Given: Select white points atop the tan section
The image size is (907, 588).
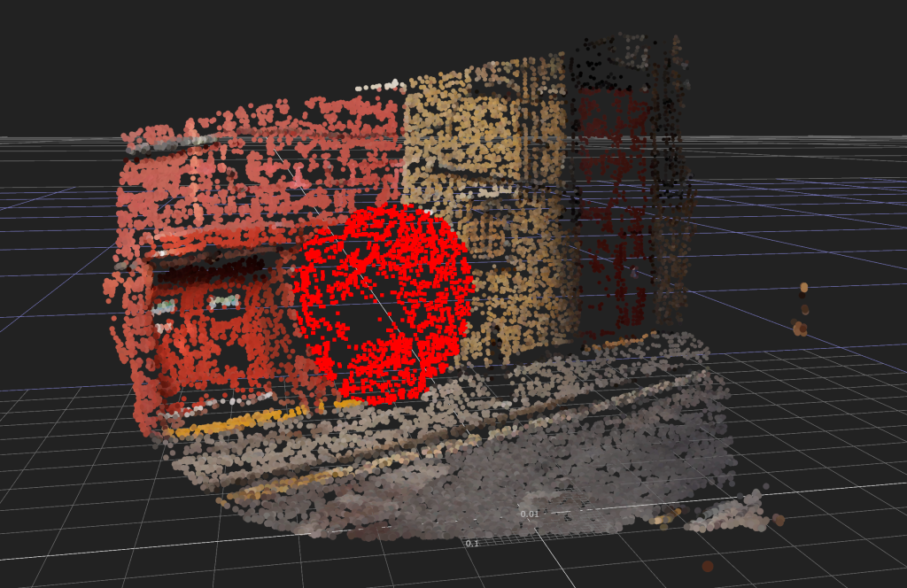Looking at the screenshot, I should [383, 86].
